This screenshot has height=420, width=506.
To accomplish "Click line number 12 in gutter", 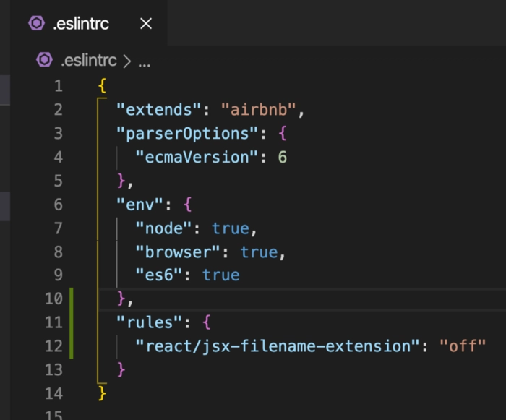I will [x=54, y=346].
